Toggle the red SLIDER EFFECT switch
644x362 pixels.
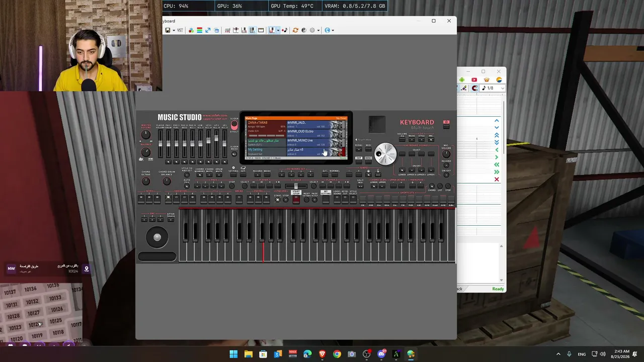point(234,124)
